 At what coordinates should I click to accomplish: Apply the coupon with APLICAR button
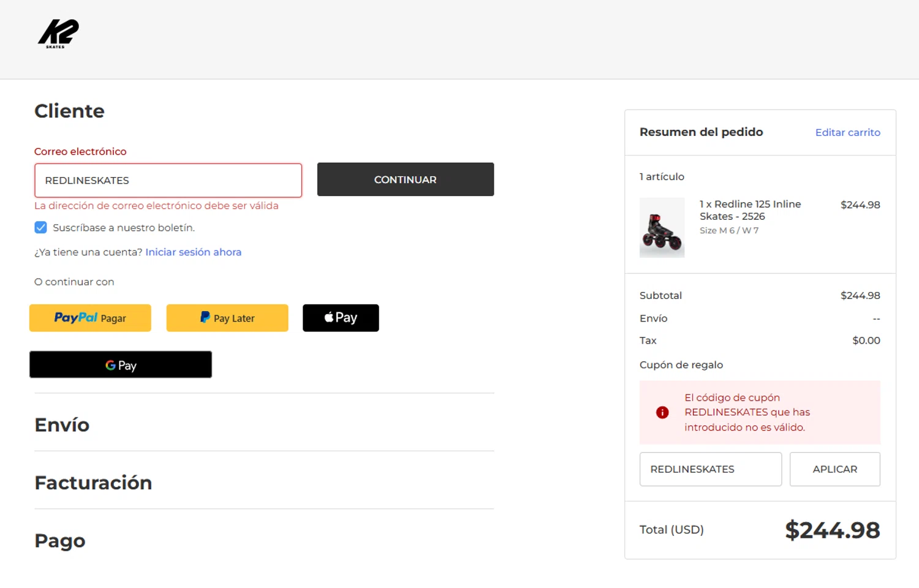tap(834, 469)
